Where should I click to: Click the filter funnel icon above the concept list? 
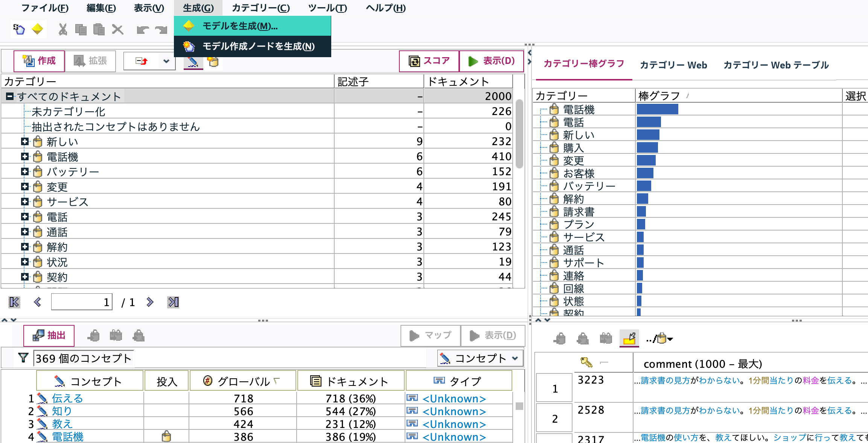[x=23, y=358]
